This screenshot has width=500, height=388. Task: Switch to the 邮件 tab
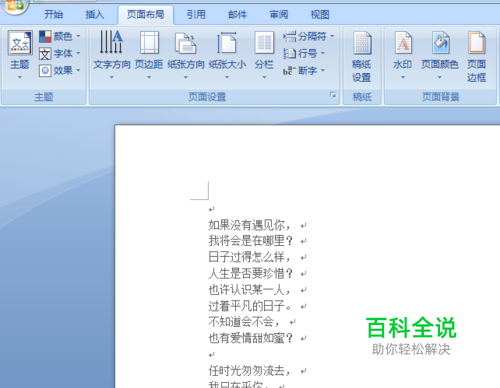[237, 15]
